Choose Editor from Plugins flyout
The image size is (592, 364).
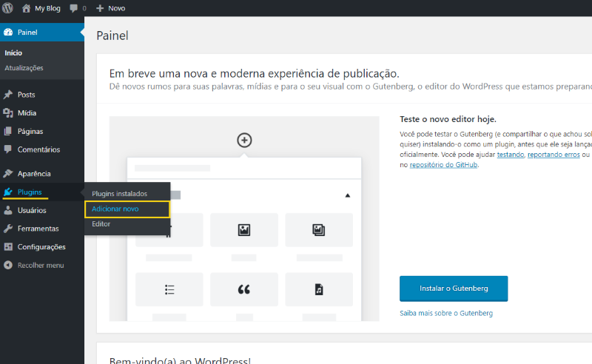(101, 224)
